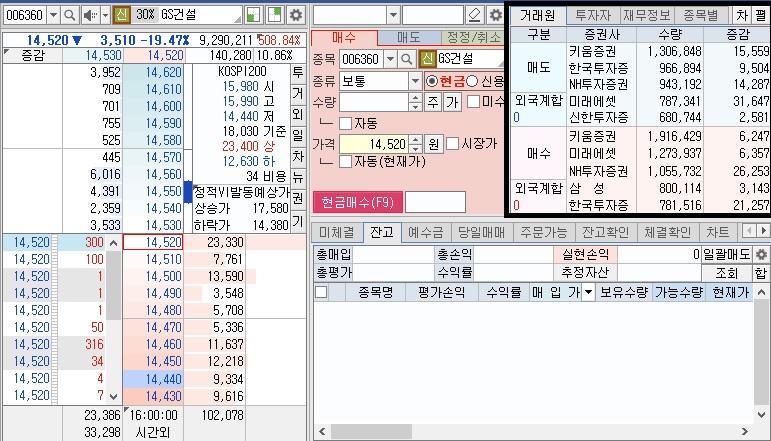Click the 주 quantity unit button
Image resolution: width=771 pixels, height=441 pixels.
pyautogui.click(x=433, y=102)
